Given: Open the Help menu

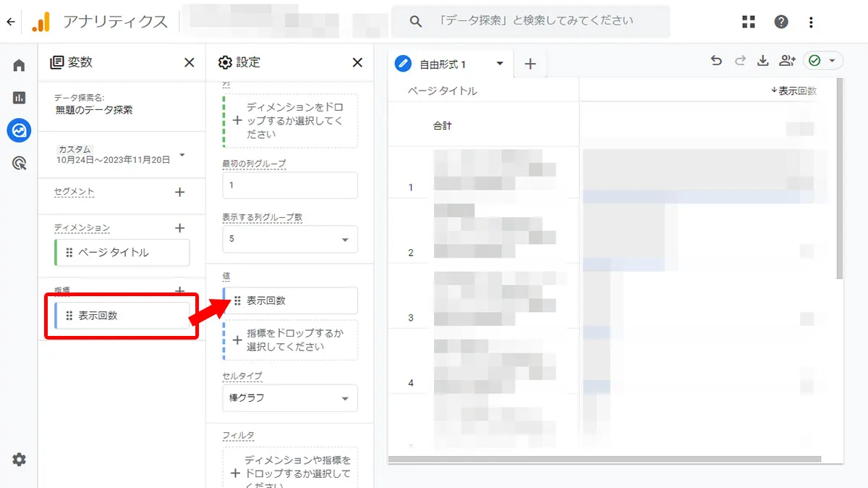Looking at the screenshot, I should (781, 21).
